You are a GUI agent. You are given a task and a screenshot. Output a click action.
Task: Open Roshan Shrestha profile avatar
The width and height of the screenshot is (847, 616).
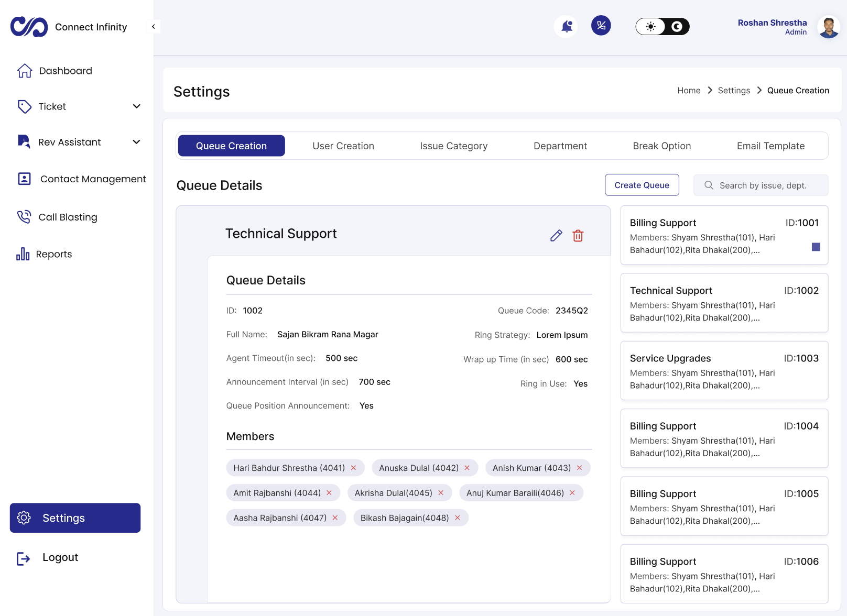pyautogui.click(x=829, y=27)
